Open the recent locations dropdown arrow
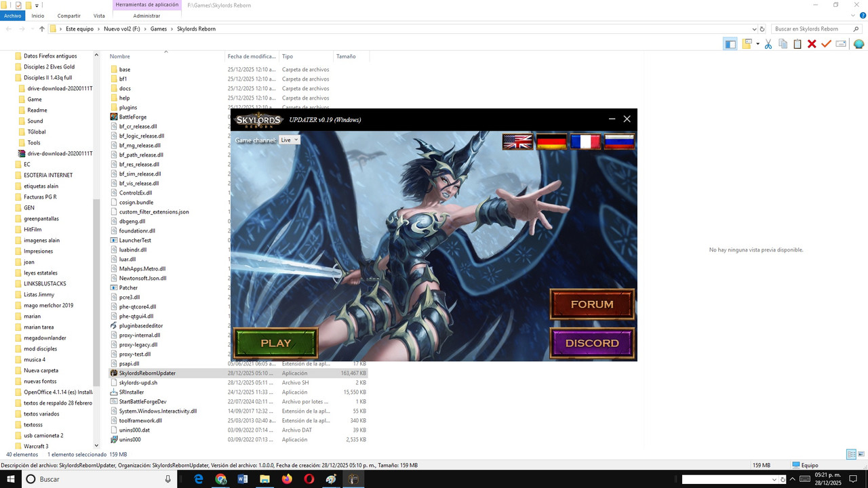Viewport: 868px width, 488px height. (32, 29)
